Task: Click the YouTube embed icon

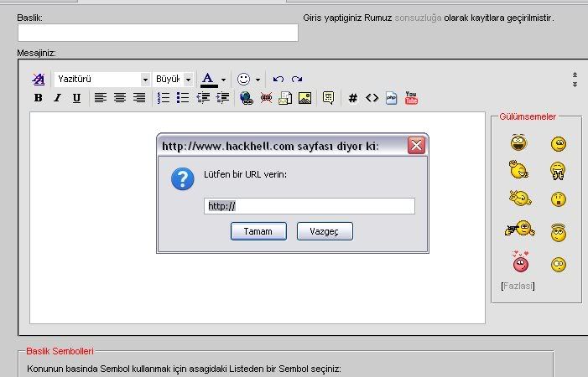Action: 411,98
